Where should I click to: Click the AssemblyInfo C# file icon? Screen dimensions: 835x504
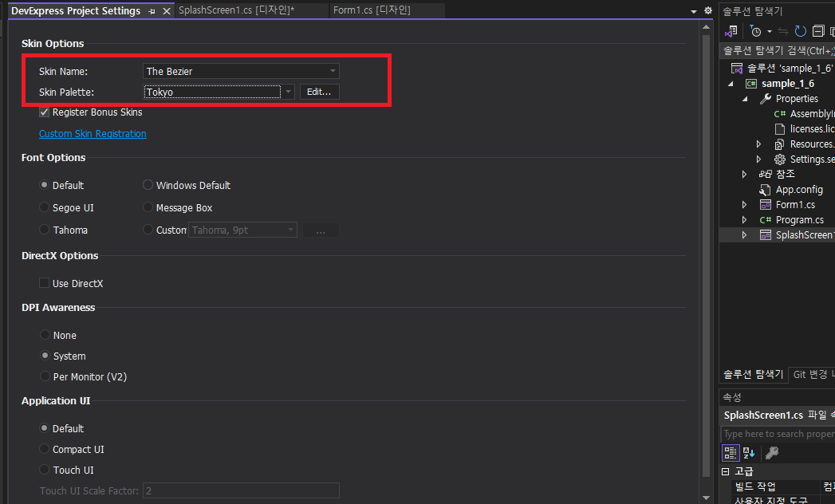[x=780, y=114]
